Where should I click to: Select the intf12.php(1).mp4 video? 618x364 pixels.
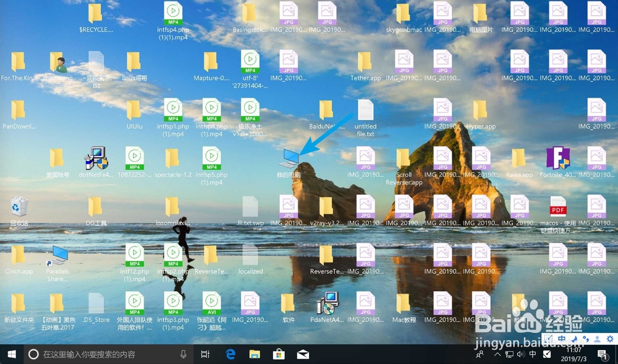click(135, 263)
